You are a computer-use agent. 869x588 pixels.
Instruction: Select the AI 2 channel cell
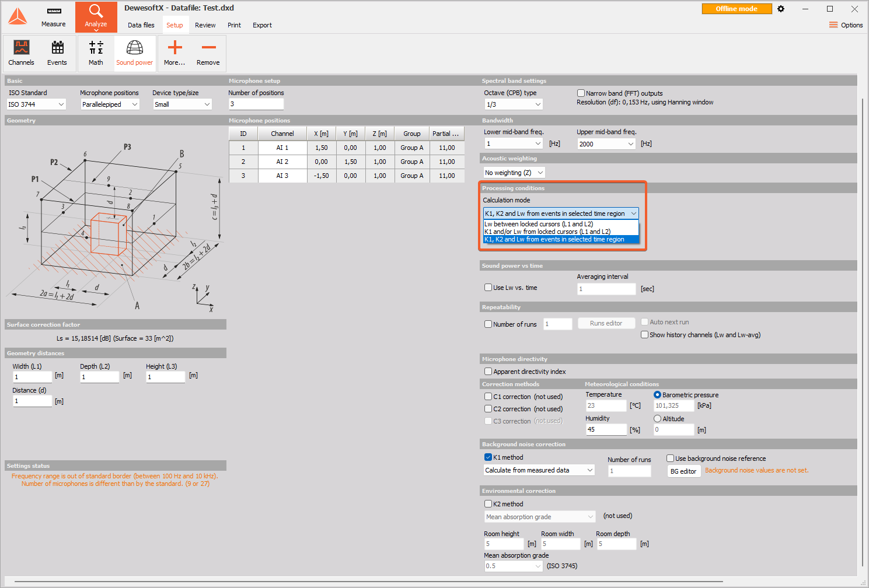[282, 162]
